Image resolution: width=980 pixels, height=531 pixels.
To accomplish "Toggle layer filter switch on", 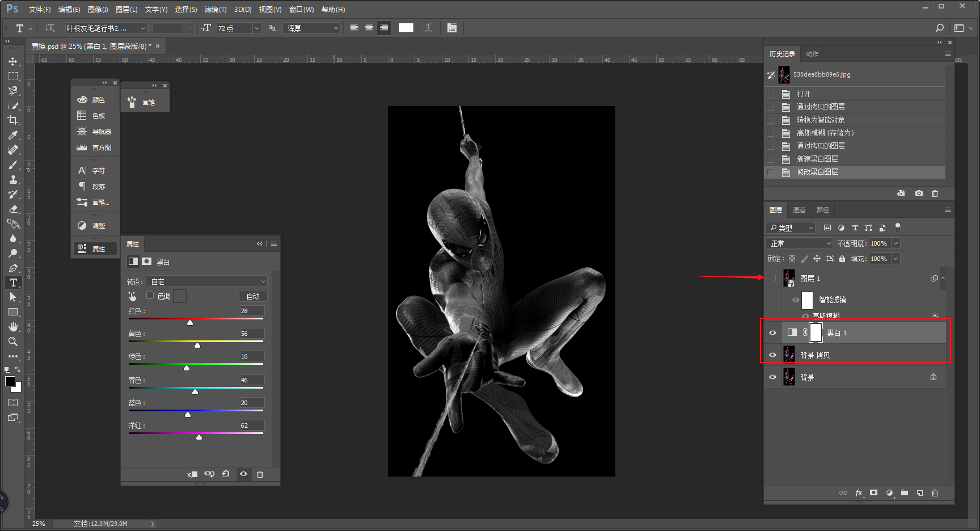I will point(898,227).
